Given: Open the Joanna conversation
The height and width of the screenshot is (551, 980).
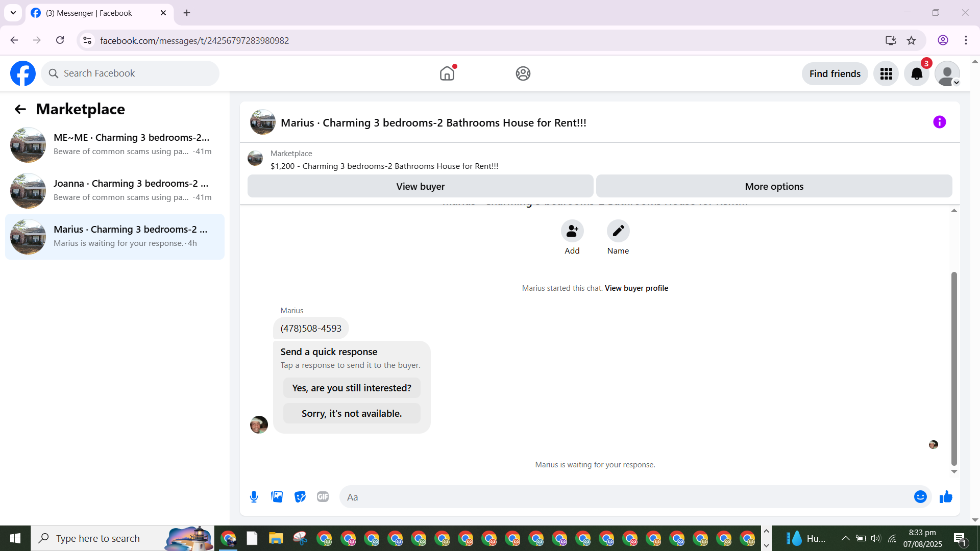Looking at the screenshot, I should tap(115, 191).
